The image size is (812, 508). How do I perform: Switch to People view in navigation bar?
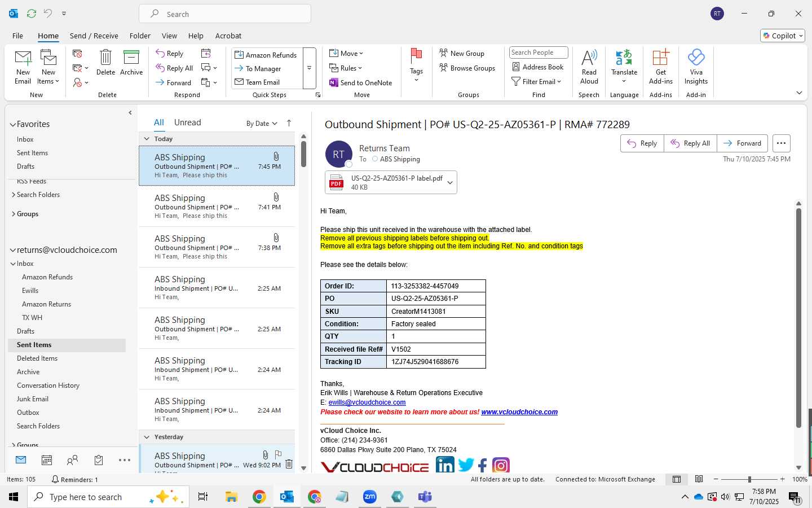73,460
